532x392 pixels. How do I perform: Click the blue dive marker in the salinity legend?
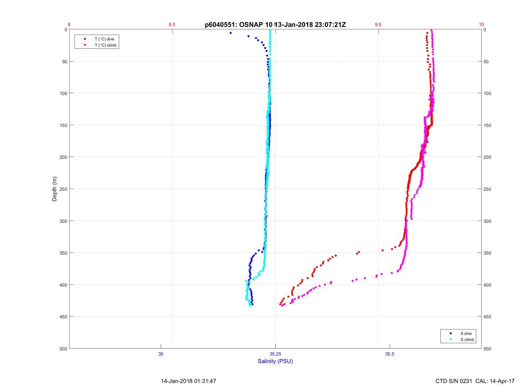click(x=451, y=333)
